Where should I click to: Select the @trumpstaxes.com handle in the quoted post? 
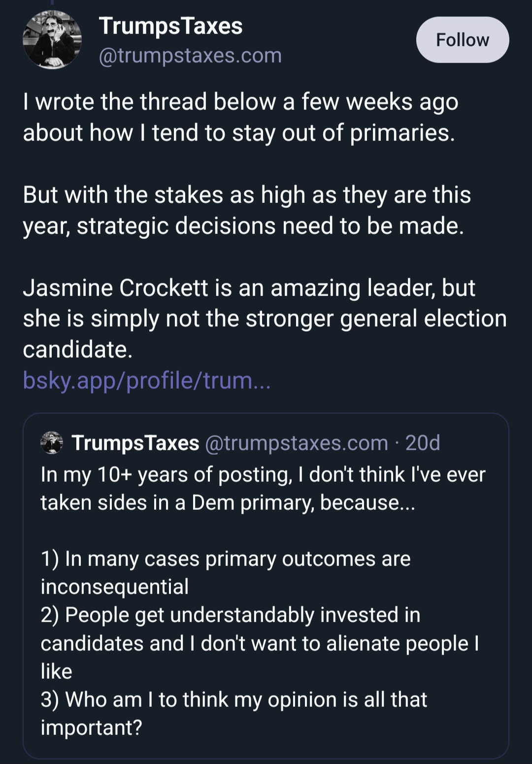296,443
